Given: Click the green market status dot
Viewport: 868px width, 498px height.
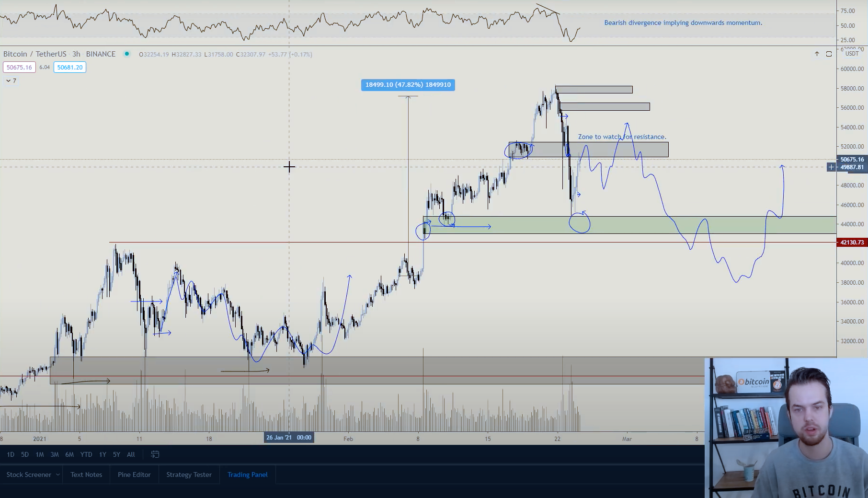Looking at the screenshot, I should (x=127, y=54).
